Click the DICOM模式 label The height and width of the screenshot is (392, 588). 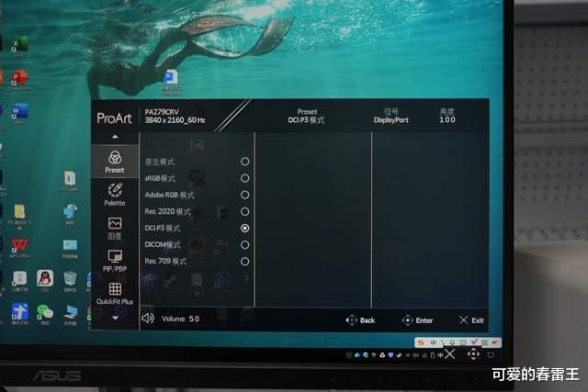pos(163,245)
